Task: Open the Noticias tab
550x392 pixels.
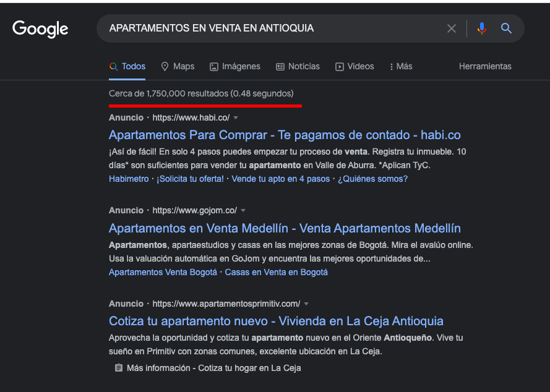Action: pyautogui.click(x=298, y=66)
